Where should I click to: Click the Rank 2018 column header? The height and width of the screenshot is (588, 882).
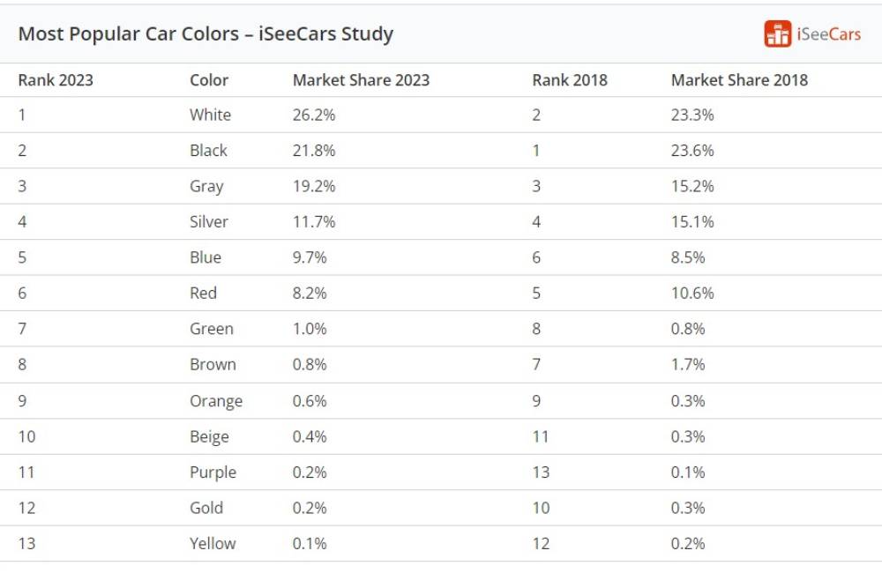[x=570, y=80]
